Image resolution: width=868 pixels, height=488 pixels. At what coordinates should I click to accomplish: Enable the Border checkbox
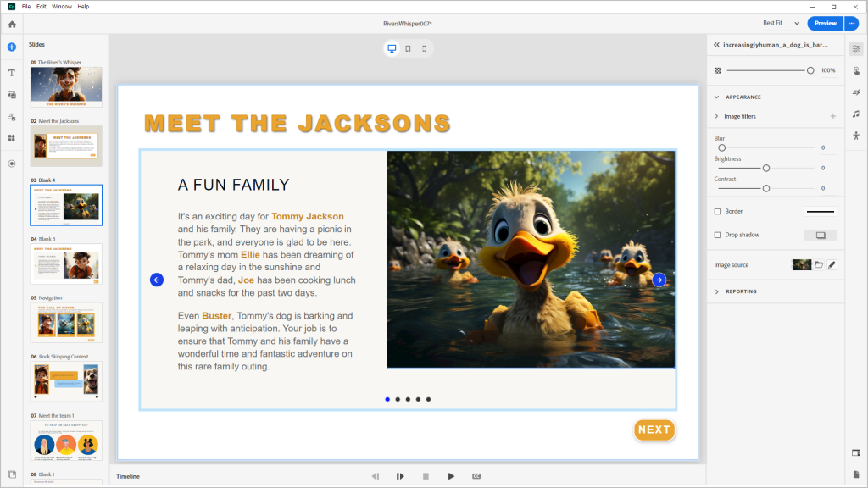coord(718,211)
